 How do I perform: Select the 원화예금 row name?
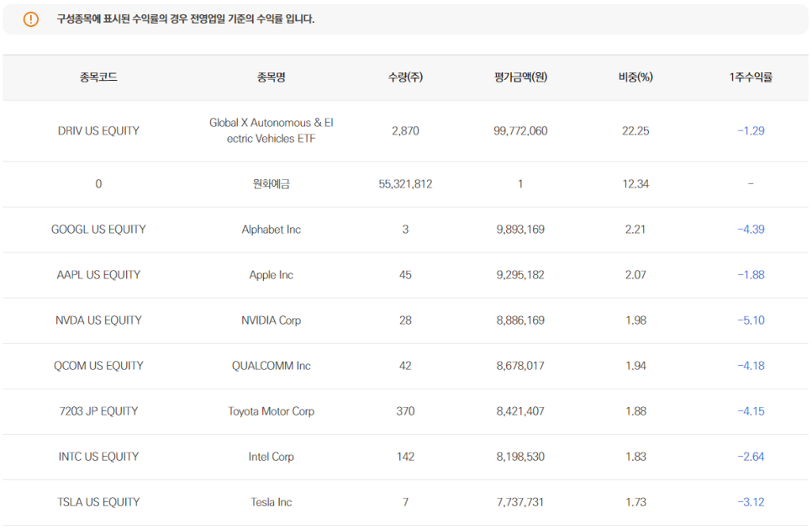(271, 184)
